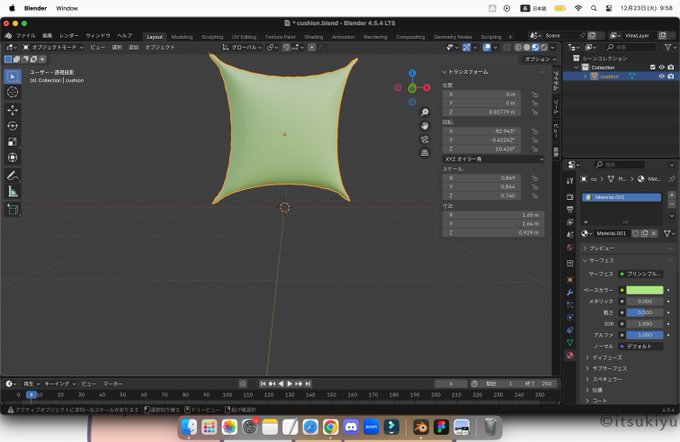Collapse the Surface panel
Screen dimensions: 680x442
[585, 260]
